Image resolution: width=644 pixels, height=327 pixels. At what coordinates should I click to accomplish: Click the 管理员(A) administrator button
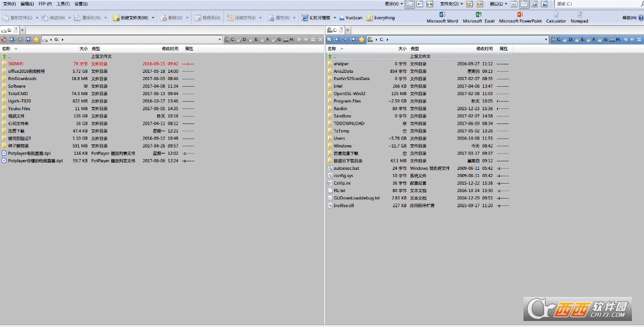click(207, 17)
